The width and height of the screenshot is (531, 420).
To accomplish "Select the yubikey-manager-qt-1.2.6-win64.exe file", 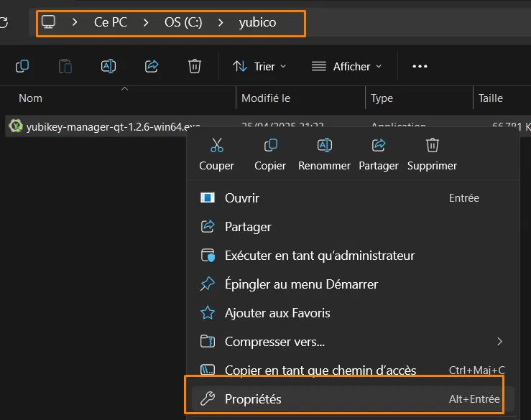I will [113, 126].
